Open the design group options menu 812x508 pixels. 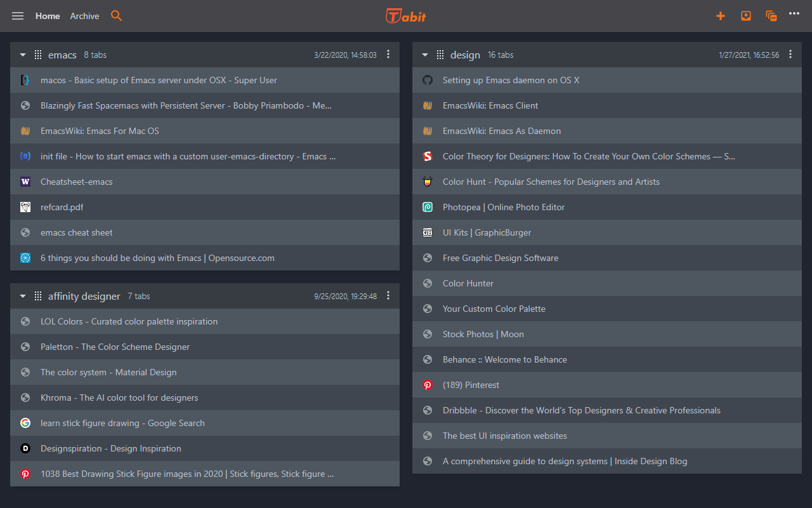pos(790,55)
